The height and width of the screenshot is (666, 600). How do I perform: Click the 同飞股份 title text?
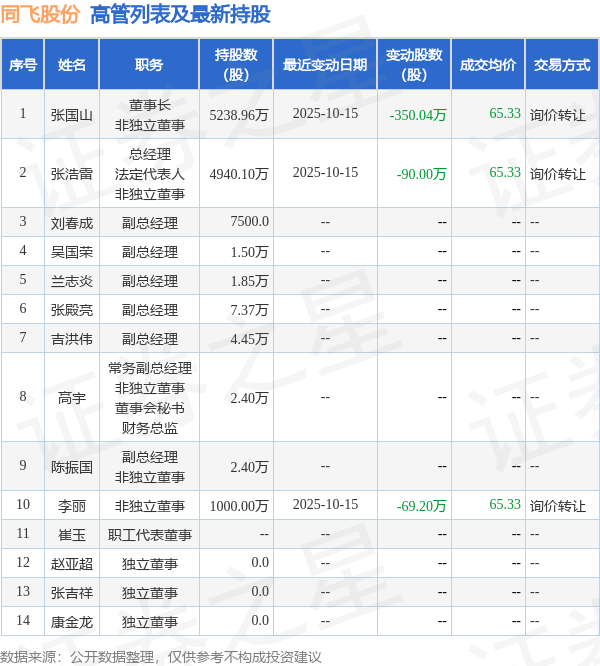(x=40, y=14)
